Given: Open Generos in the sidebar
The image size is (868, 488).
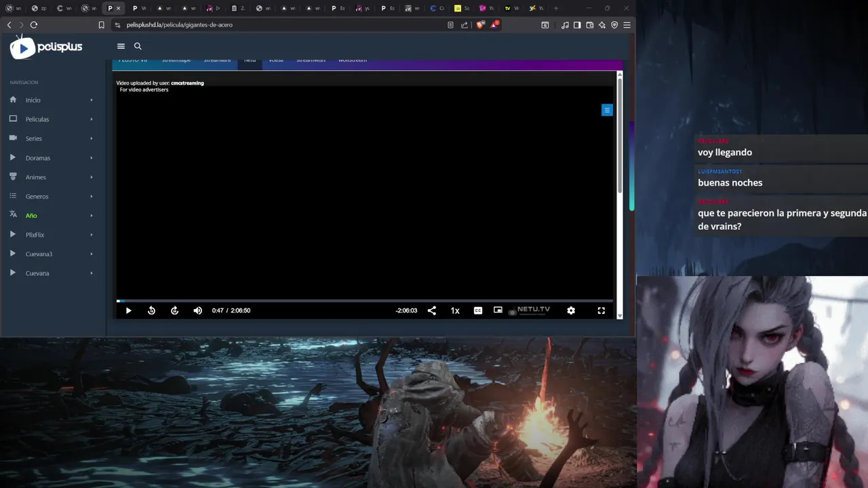Looking at the screenshot, I should tap(37, 197).
